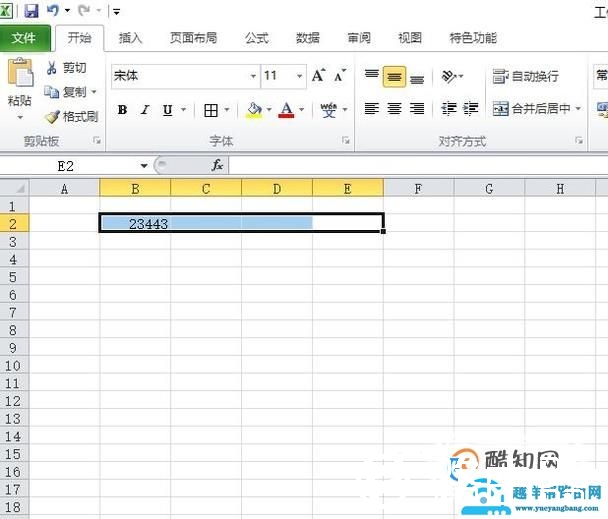Click 复制 (Copy) button

(66, 92)
